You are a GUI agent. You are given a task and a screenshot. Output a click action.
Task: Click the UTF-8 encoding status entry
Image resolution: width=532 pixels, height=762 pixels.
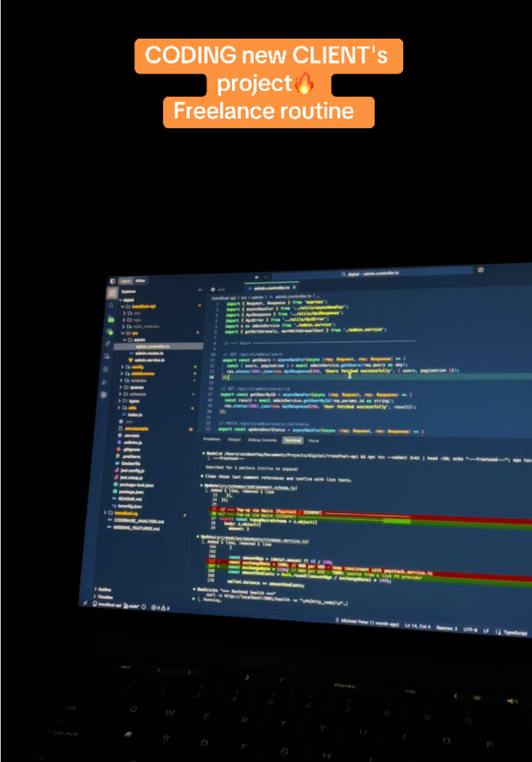469,629
